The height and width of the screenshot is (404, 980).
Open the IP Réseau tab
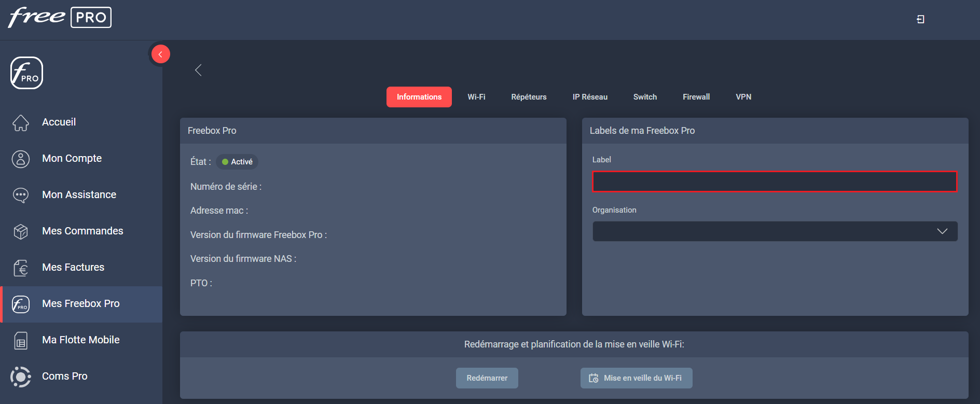pos(590,97)
